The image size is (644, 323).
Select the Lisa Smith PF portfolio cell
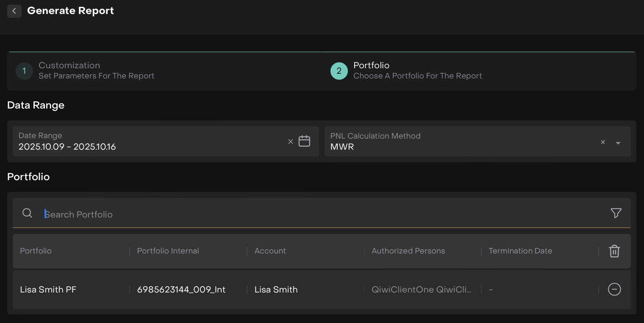(48, 290)
